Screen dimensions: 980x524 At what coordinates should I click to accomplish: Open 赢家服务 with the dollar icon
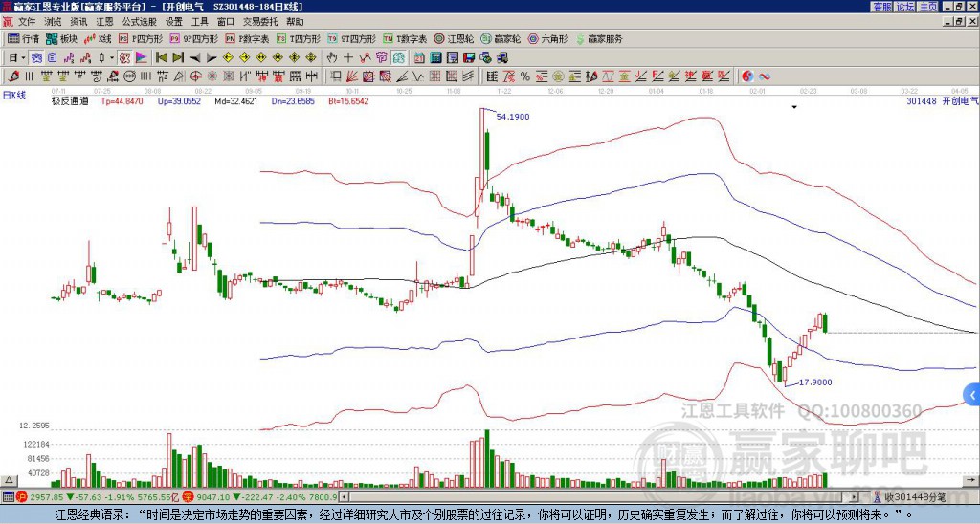pyautogui.click(x=599, y=38)
